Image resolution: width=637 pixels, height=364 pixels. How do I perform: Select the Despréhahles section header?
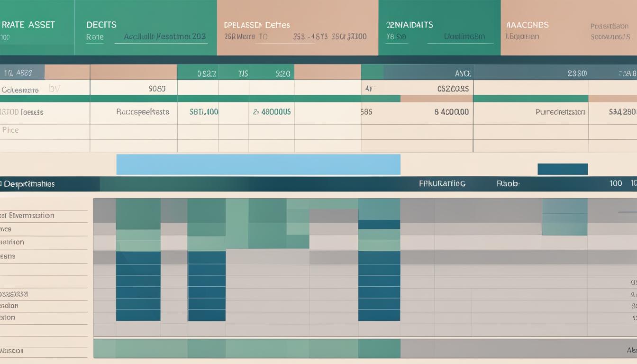pyautogui.click(x=28, y=184)
